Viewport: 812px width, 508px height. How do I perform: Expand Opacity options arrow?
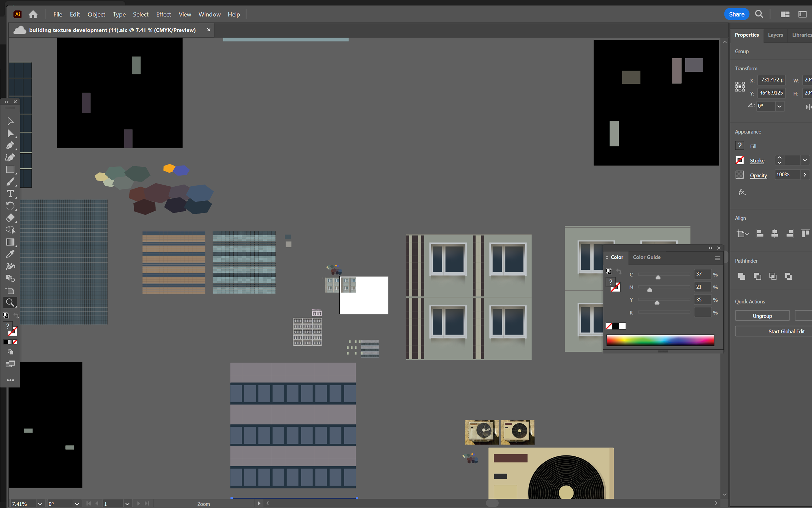(x=805, y=175)
